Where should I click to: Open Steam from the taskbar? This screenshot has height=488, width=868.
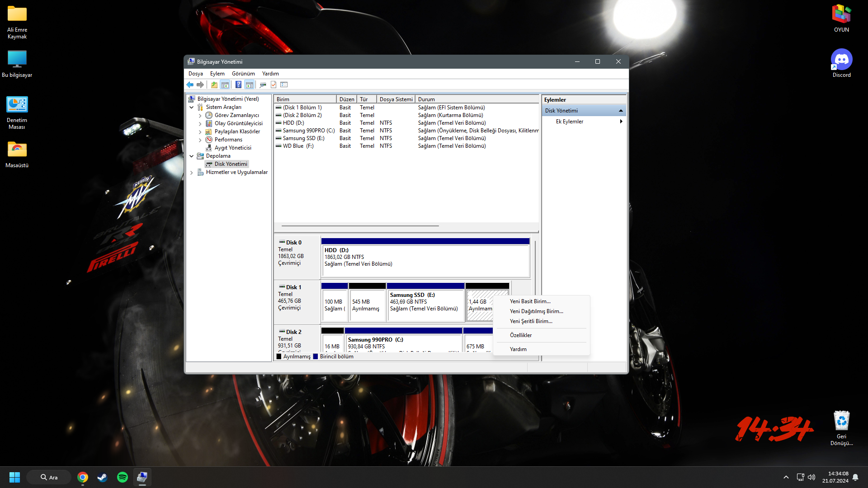click(103, 477)
